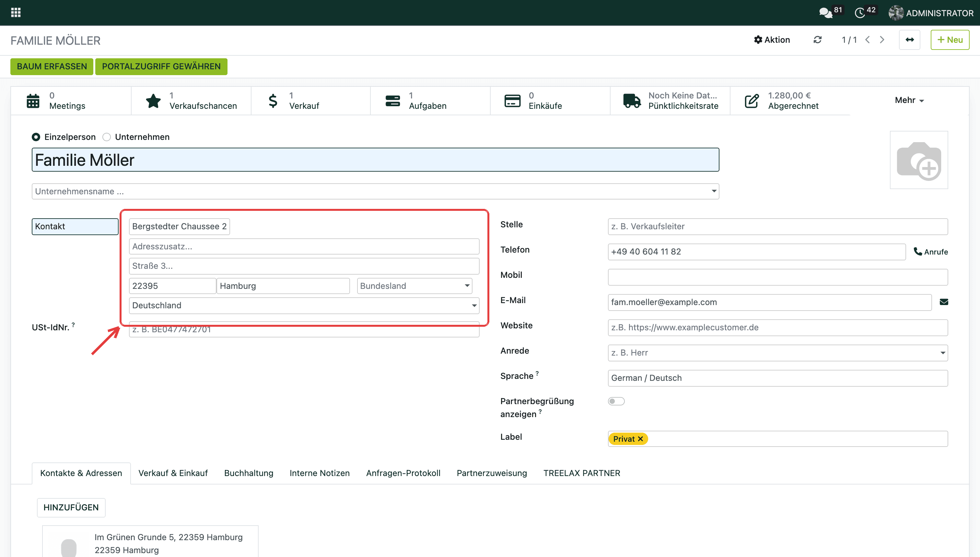
Task: Click PORTALZUGRIFF GEWÄHREN button
Action: [161, 67]
